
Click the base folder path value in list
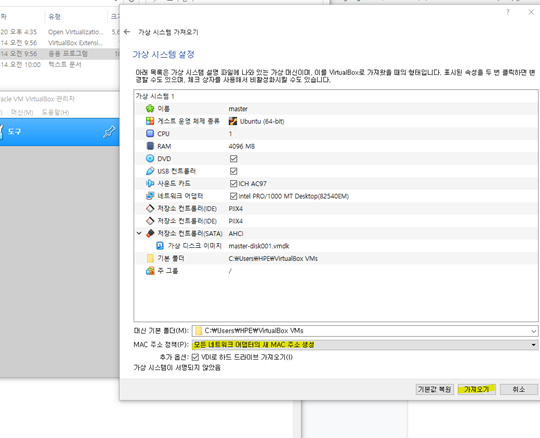[x=273, y=258]
